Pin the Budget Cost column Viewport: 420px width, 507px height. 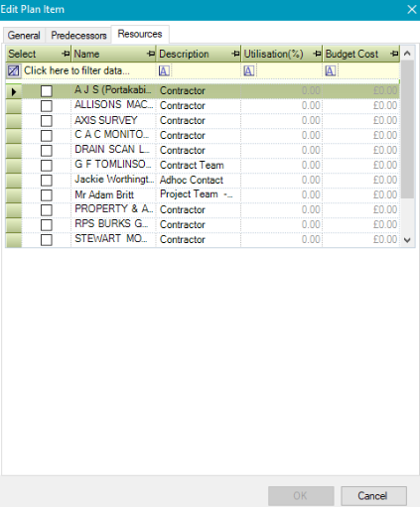pos(394,54)
